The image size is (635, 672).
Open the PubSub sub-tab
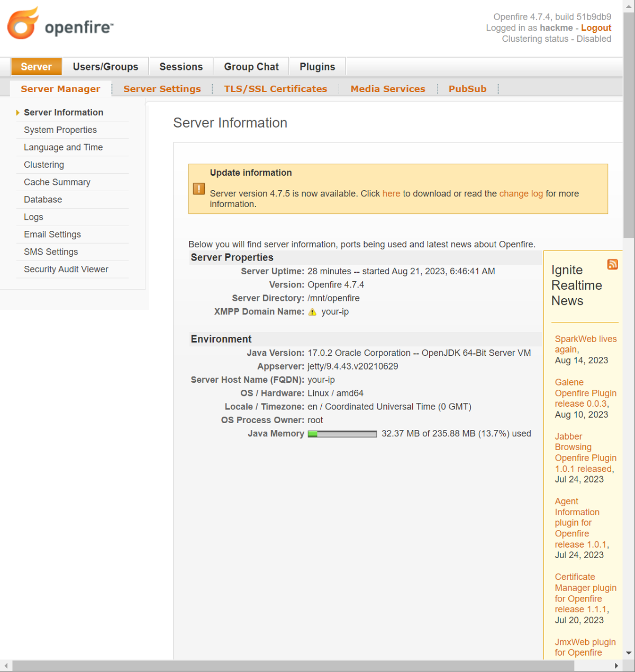[x=468, y=89]
